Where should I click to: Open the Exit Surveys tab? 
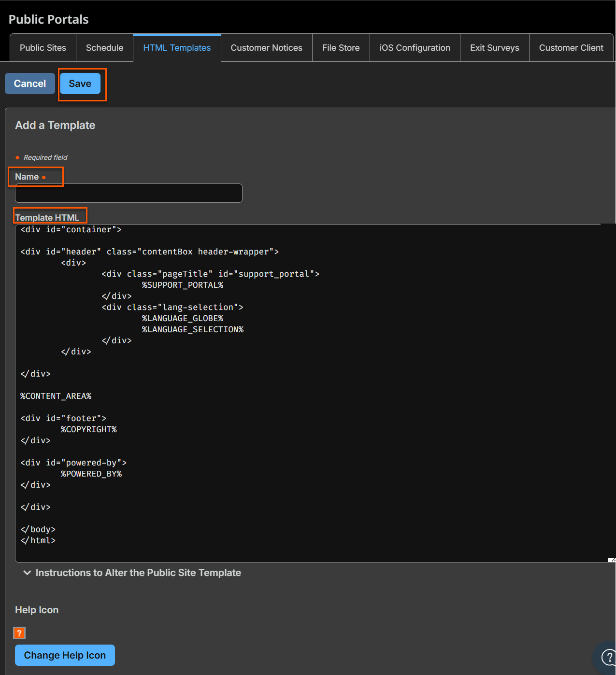click(x=494, y=48)
